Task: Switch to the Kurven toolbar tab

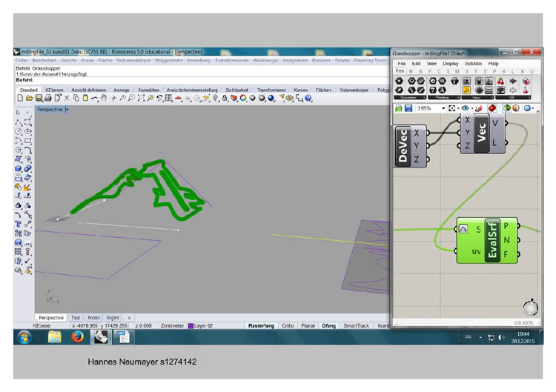Action: pos(301,90)
